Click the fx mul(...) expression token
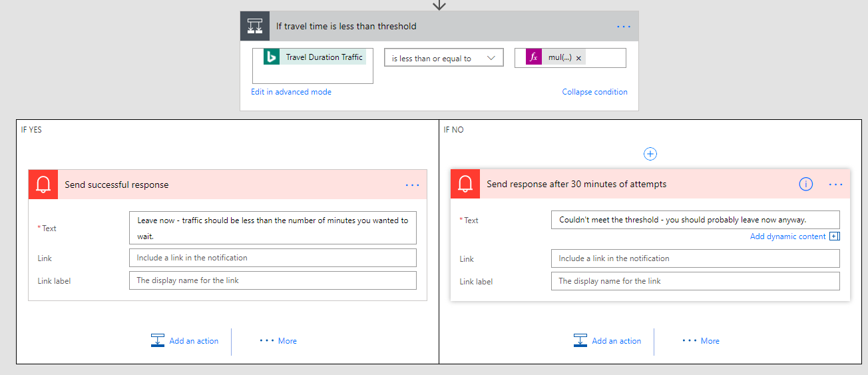 [x=550, y=58]
